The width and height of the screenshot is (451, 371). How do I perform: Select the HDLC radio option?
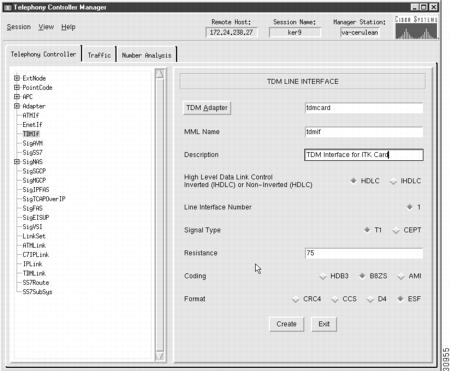(x=354, y=181)
